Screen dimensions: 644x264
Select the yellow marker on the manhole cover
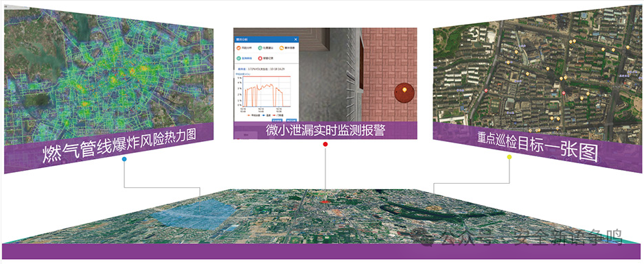[x=404, y=88]
